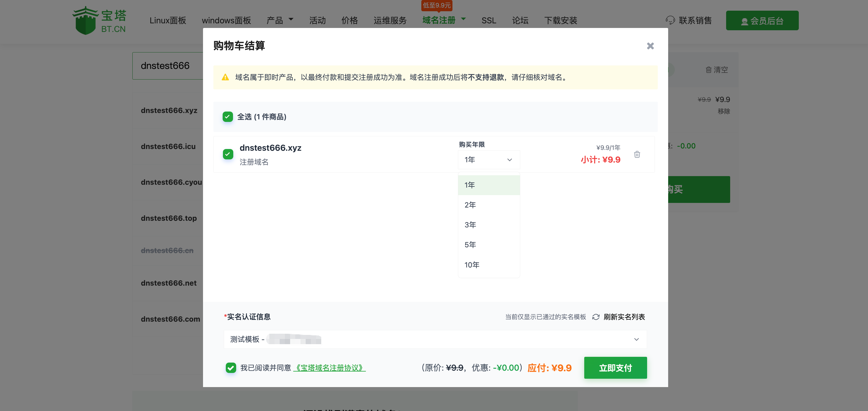The width and height of the screenshot is (868, 411).
Task: Click the 联系销售 headset icon
Action: pyautogui.click(x=670, y=20)
